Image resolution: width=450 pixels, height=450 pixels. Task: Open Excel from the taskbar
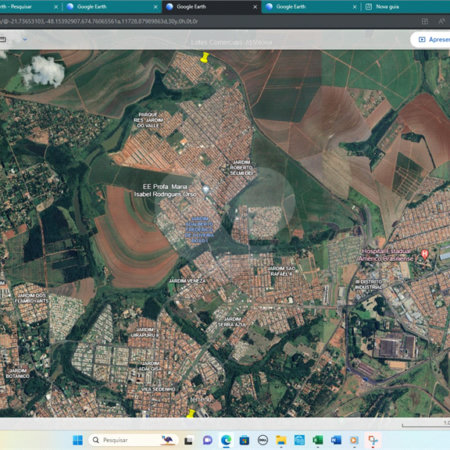click(x=317, y=440)
